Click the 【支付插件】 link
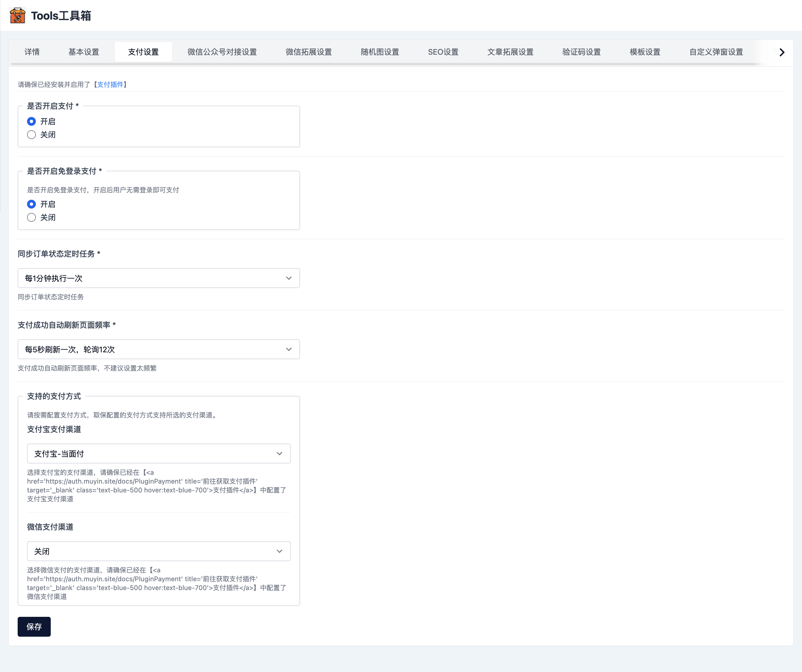 tap(111, 85)
